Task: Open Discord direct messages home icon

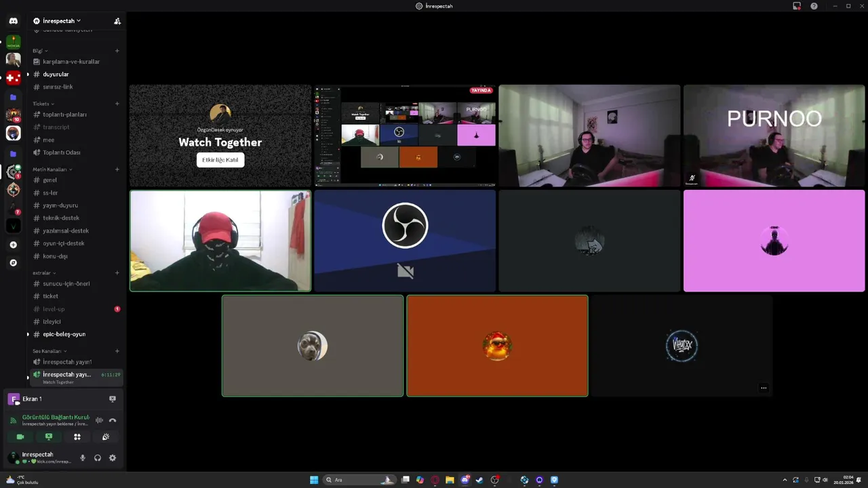Action: 13,21
